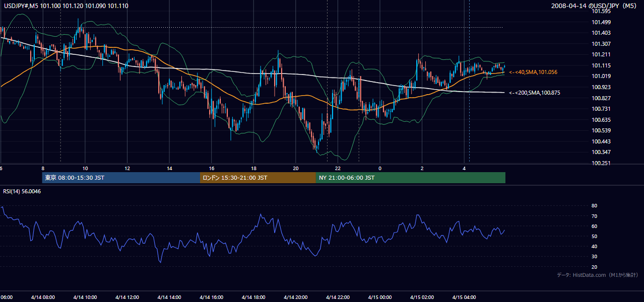Click the bottom time label 4/14 14:00
This screenshot has height=302, width=644.
click(169, 297)
